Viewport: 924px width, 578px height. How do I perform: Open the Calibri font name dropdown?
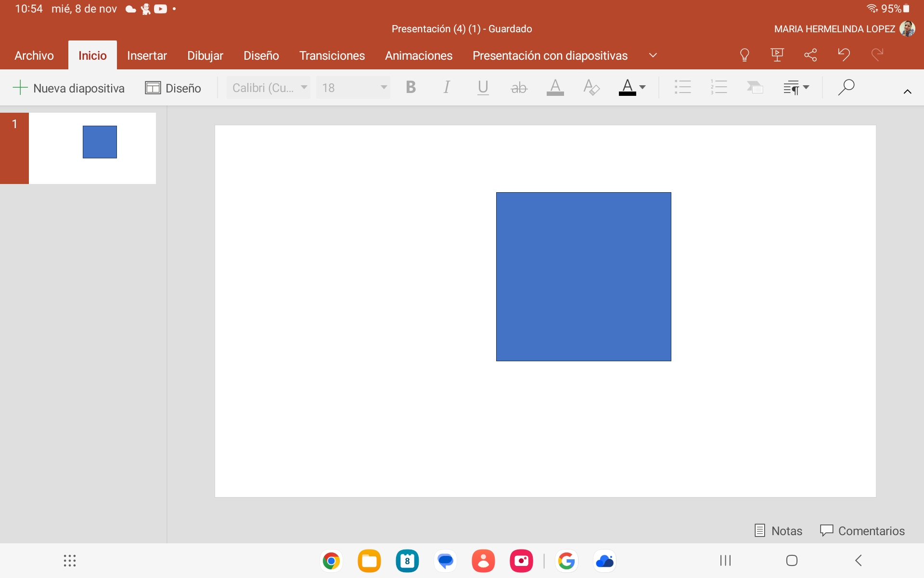point(269,88)
